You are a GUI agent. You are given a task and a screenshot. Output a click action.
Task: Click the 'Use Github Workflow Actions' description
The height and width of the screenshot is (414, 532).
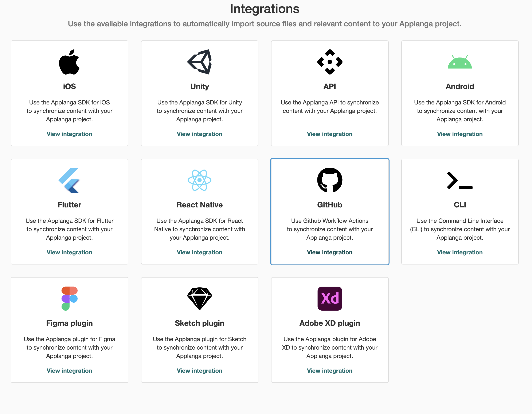click(x=330, y=229)
